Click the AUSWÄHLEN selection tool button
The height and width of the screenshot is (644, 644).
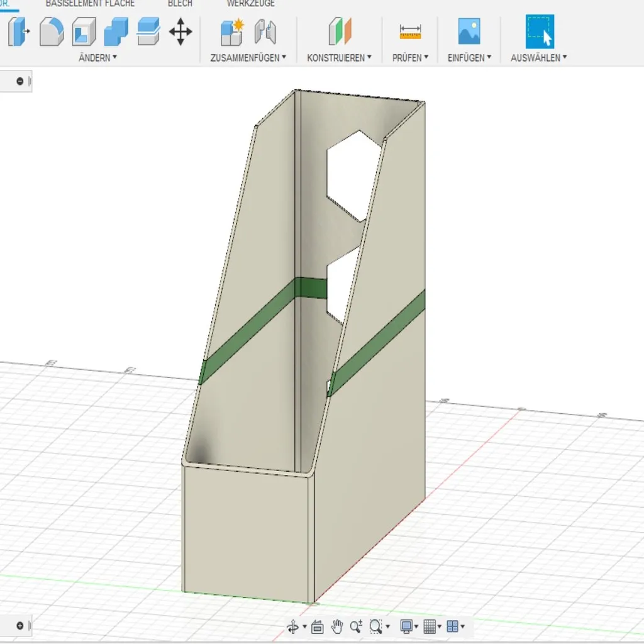[x=540, y=31]
